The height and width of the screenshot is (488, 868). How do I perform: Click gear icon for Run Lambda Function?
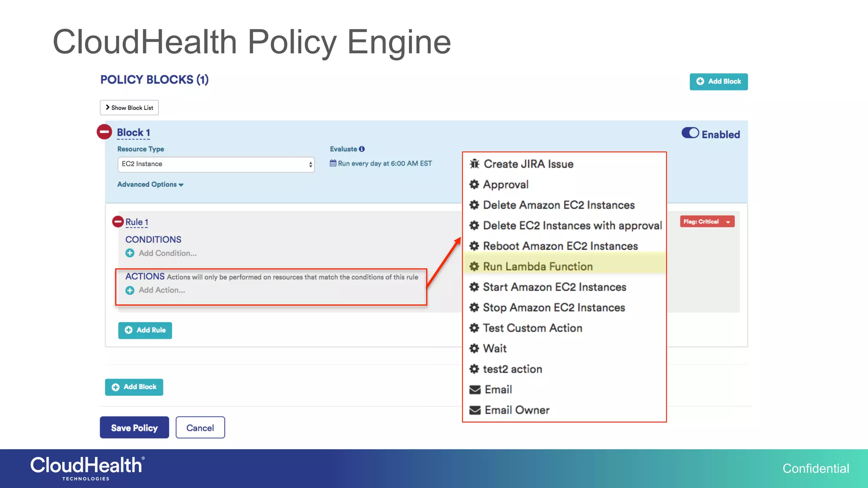pos(474,266)
